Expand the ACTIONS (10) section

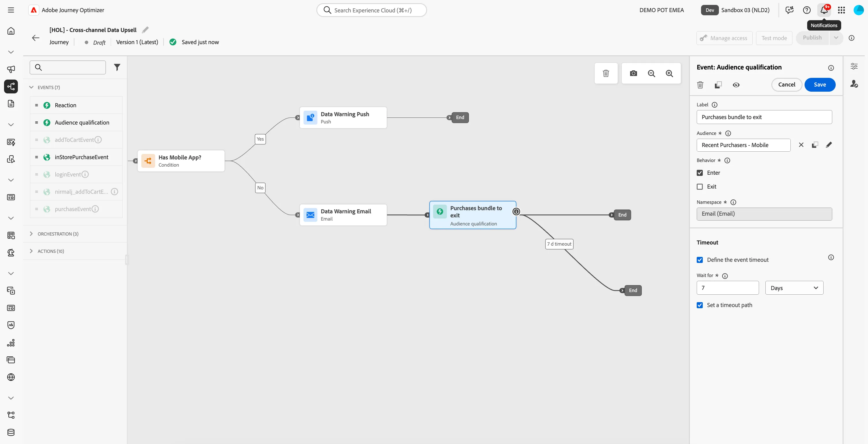click(x=31, y=251)
